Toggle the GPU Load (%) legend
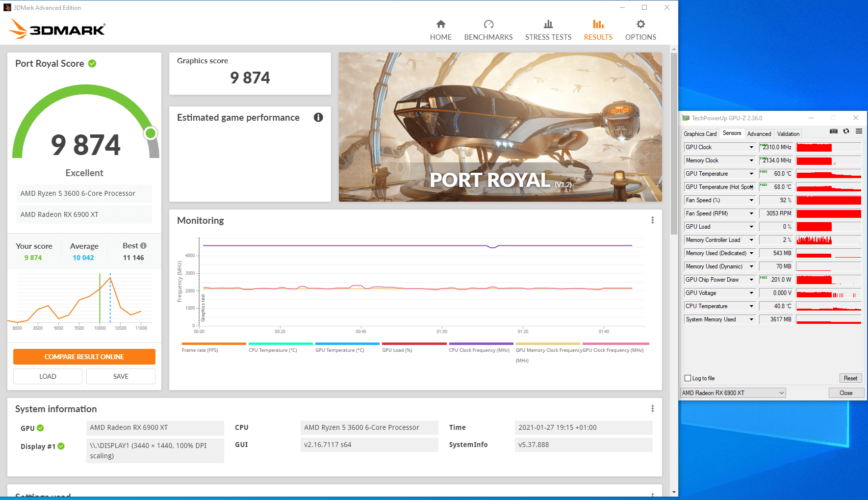This screenshot has width=868, height=500. click(414, 347)
